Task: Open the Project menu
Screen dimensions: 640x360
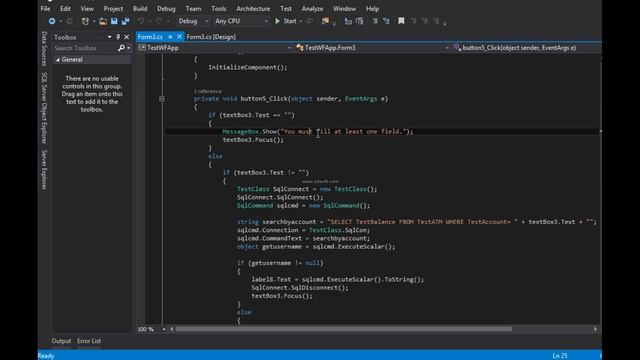Action: [x=113, y=9]
